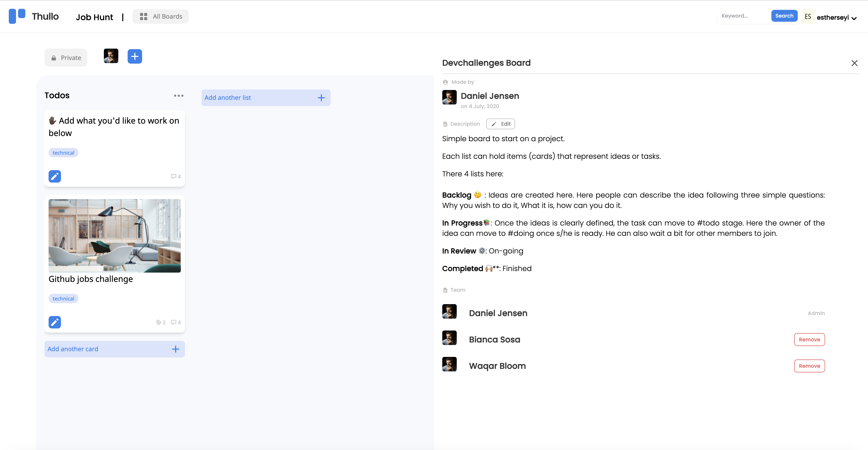This screenshot has width=868, height=450.
Task: Open the Todos list options menu (three dots)
Action: point(179,95)
